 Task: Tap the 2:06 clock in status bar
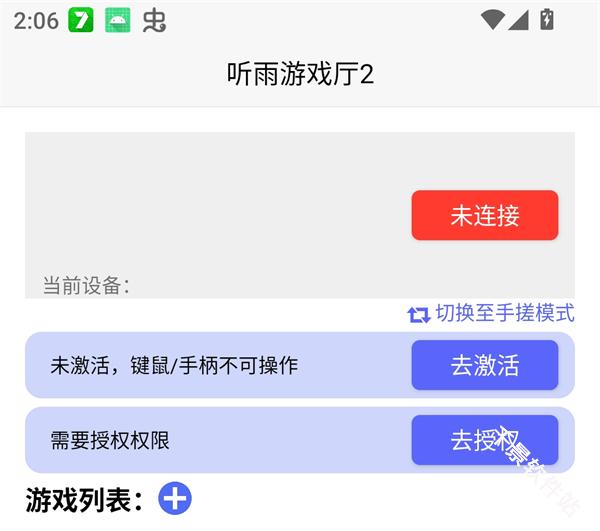click(36, 20)
